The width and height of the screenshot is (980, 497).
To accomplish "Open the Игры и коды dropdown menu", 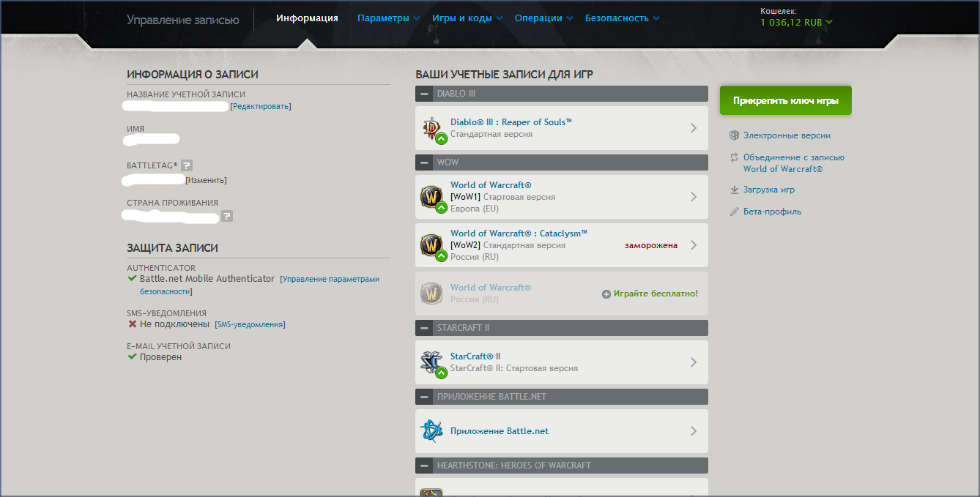I will [467, 18].
